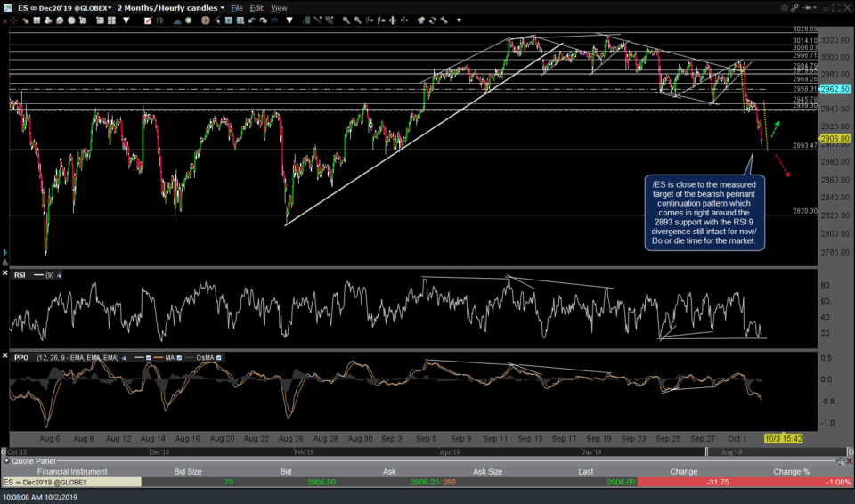Open the View menu
This screenshot has width=855, height=504.
coord(279,8)
